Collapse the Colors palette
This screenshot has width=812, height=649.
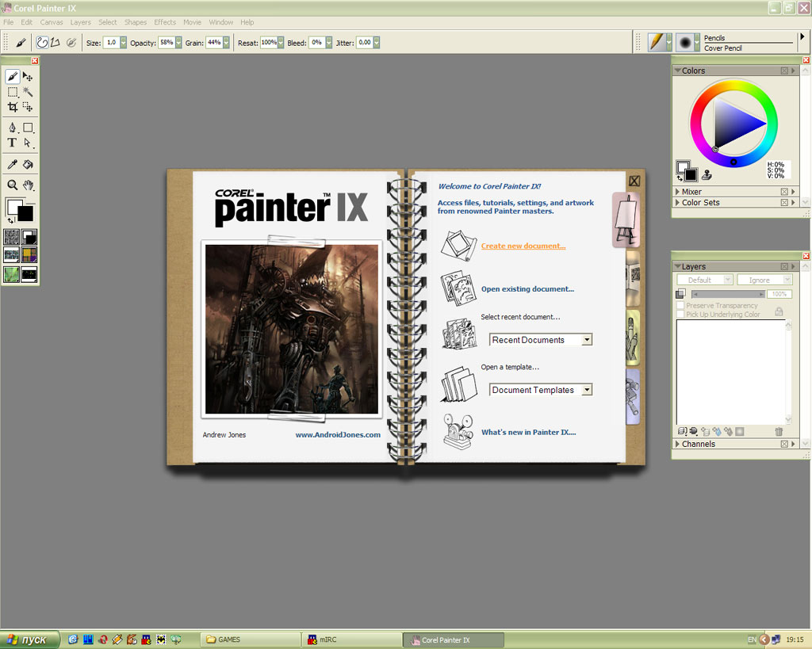677,71
